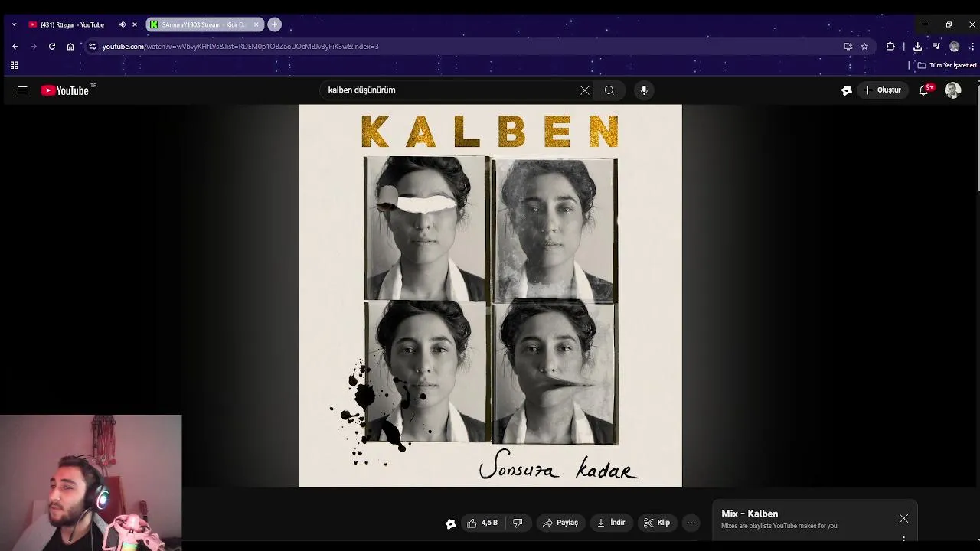The height and width of the screenshot is (551, 980).
Task: Click the Kalben album cover video player
Action: 490,296
